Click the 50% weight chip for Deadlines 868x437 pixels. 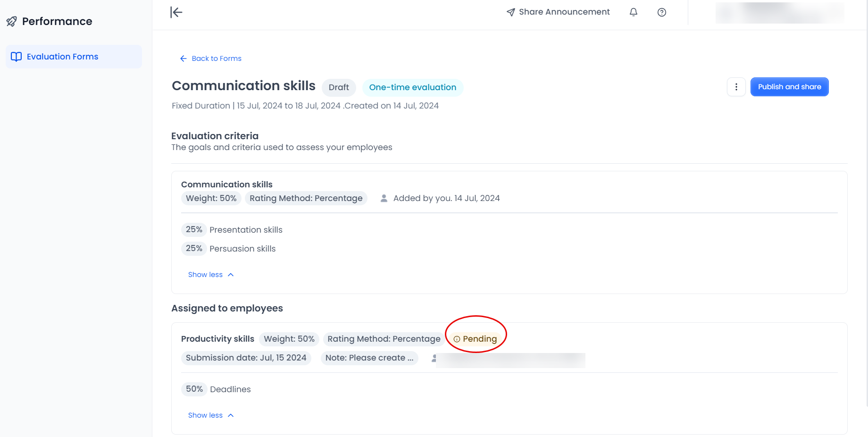pyautogui.click(x=194, y=389)
